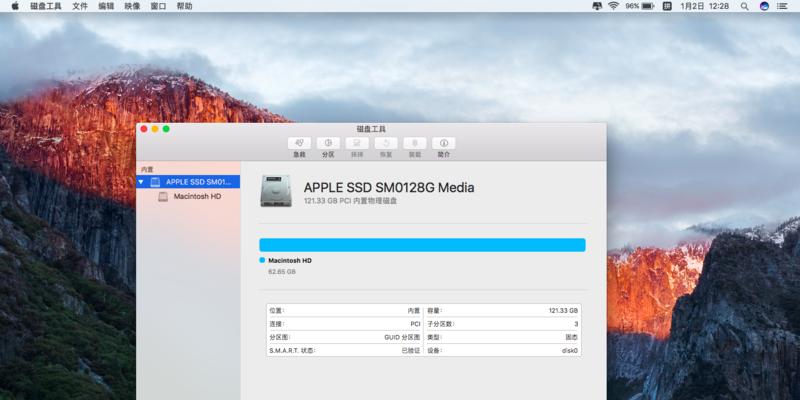Launch Siri from the menu bar
Screen dimensions: 800x400
pyautogui.click(x=764, y=6)
